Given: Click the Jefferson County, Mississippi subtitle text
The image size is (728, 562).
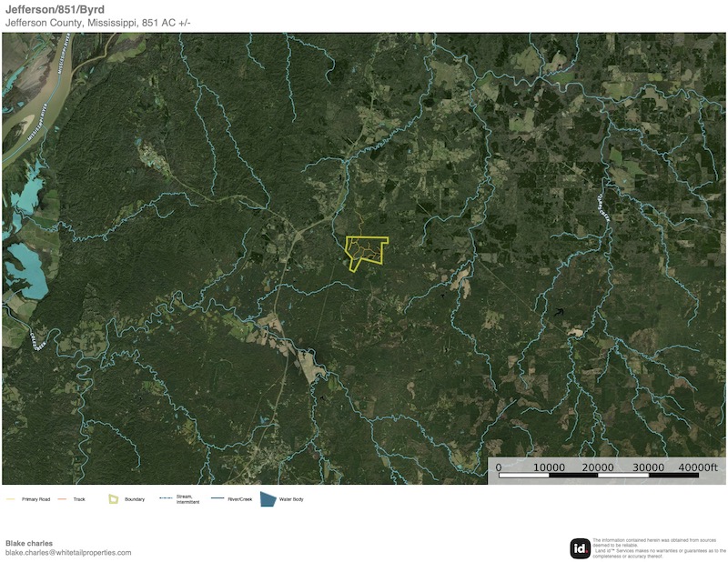Looking at the screenshot, I should click(100, 23).
